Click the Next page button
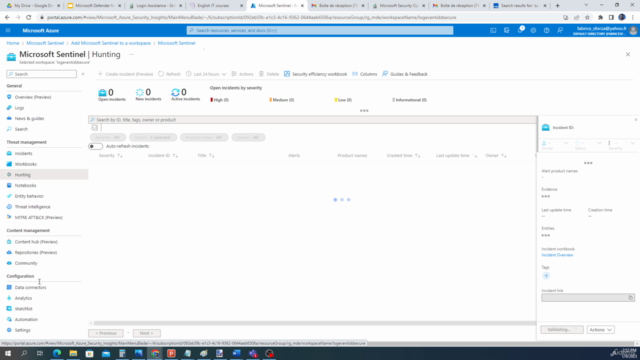640x360 pixels. 147,333
